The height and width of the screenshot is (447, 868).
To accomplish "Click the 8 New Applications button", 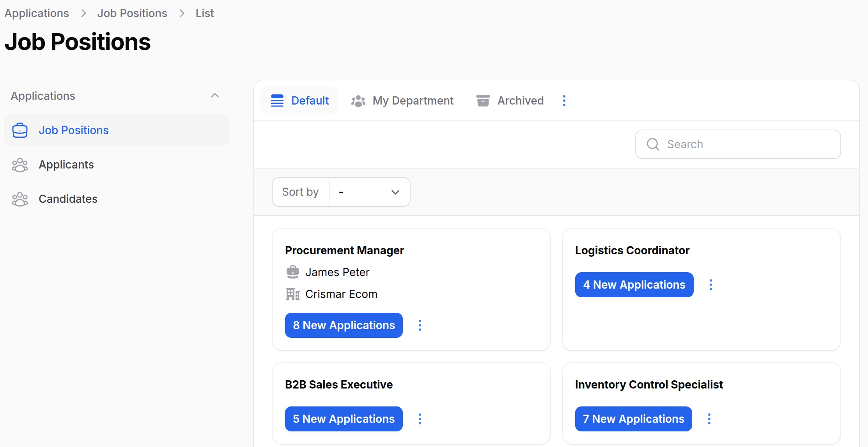I will [344, 325].
